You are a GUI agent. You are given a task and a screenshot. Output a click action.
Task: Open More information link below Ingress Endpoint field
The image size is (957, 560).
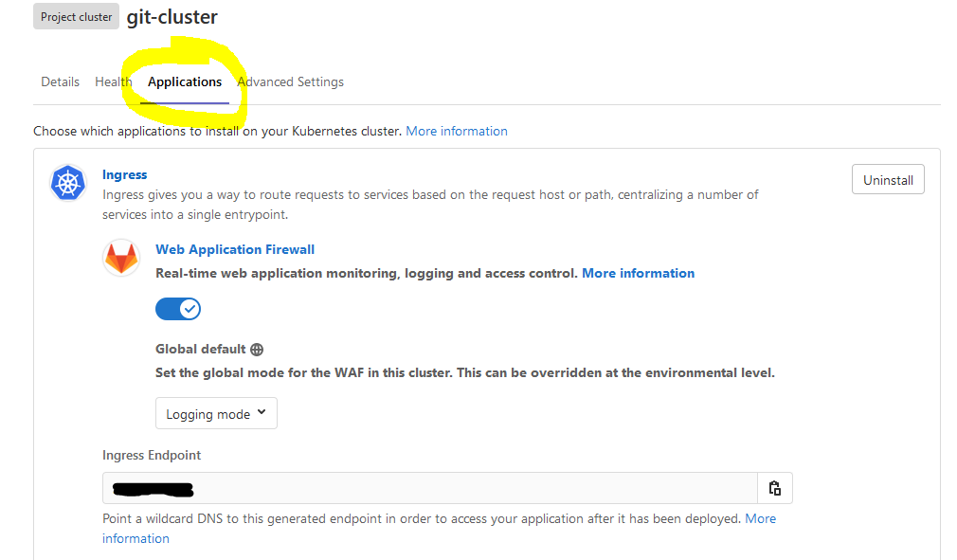coord(761,518)
